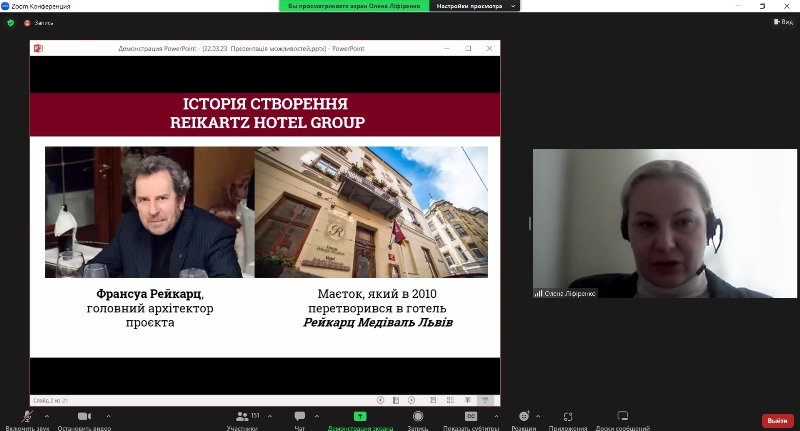Select Slide Show view icon in PowerPoint
This screenshot has width=800, height=431.
pyautogui.click(x=485, y=400)
